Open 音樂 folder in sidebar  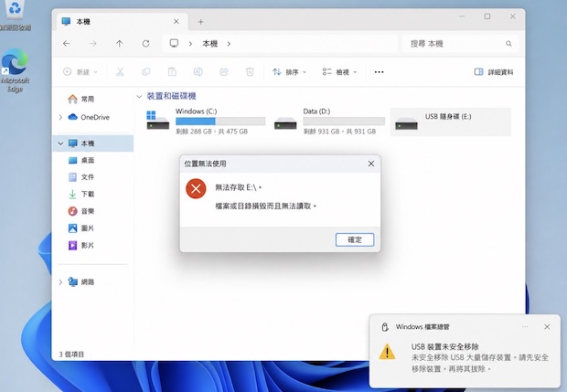point(81,211)
